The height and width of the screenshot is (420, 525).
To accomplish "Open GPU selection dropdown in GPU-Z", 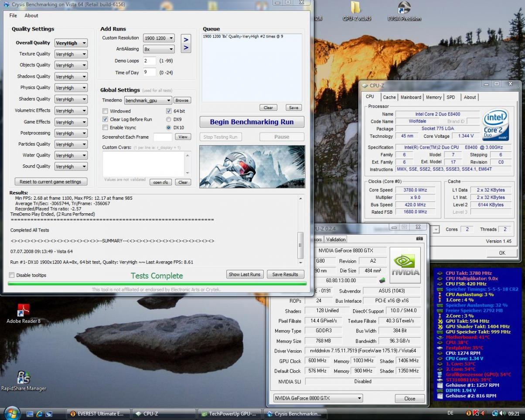I will (318, 398).
